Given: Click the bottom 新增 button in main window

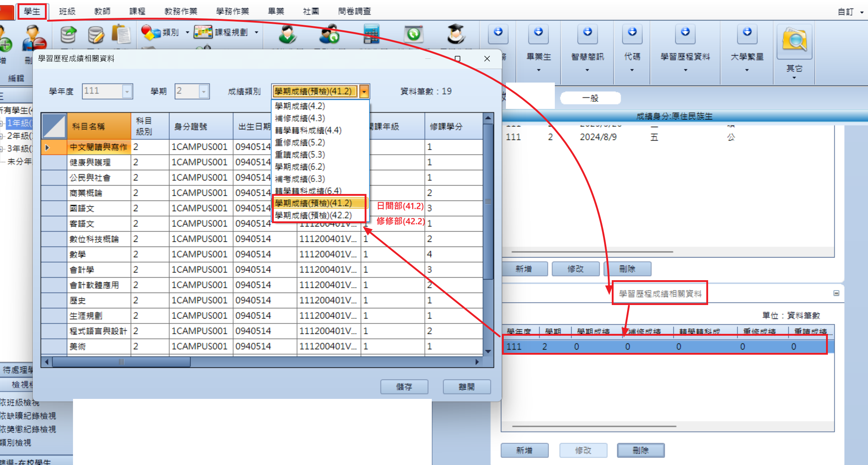Looking at the screenshot, I should [525, 450].
